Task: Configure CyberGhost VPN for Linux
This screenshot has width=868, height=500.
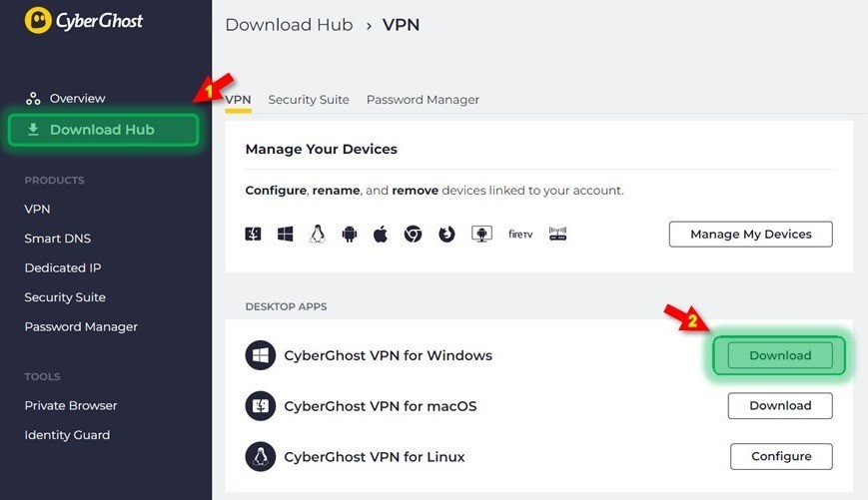Action: 781,456
